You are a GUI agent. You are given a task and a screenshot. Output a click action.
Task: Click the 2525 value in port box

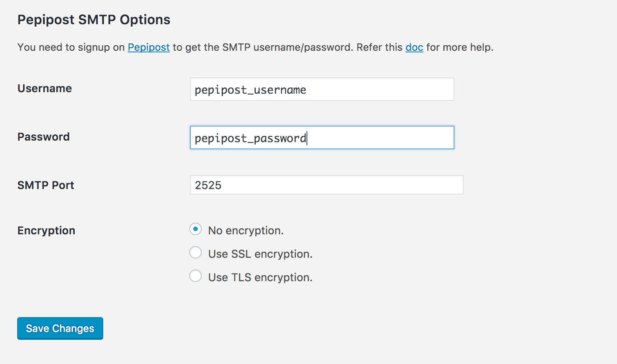coord(208,185)
